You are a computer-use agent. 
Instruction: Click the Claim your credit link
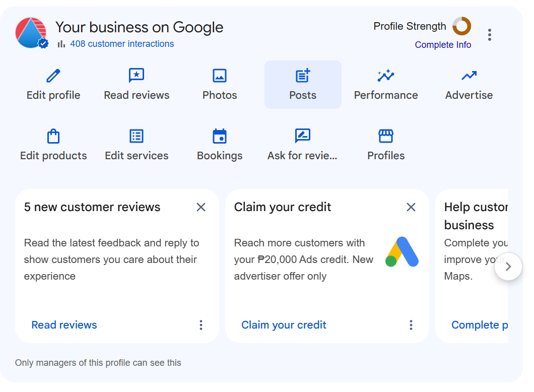tap(284, 325)
